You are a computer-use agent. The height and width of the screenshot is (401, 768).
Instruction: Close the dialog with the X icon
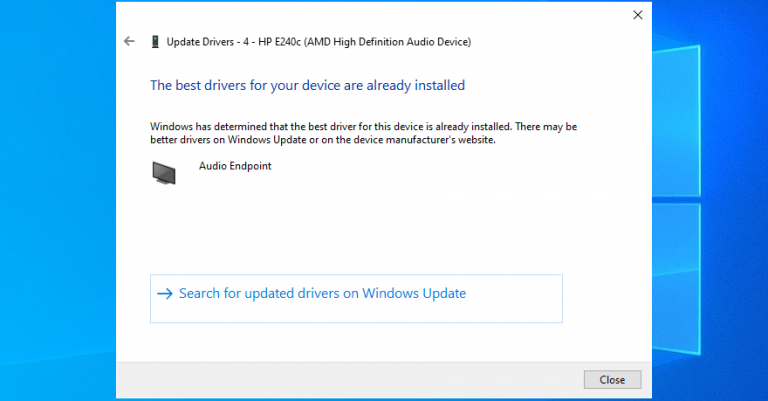point(637,15)
